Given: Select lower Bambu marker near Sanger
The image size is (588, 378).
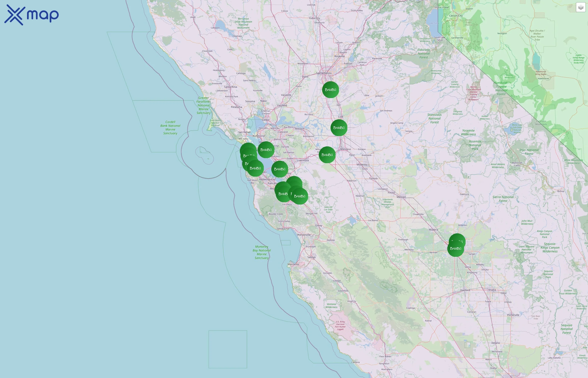Looking at the screenshot, I should coord(455,249).
